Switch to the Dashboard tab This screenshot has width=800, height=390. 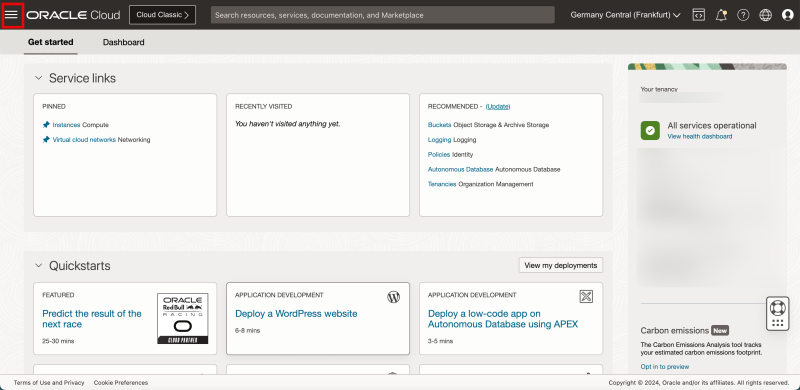point(123,42)
